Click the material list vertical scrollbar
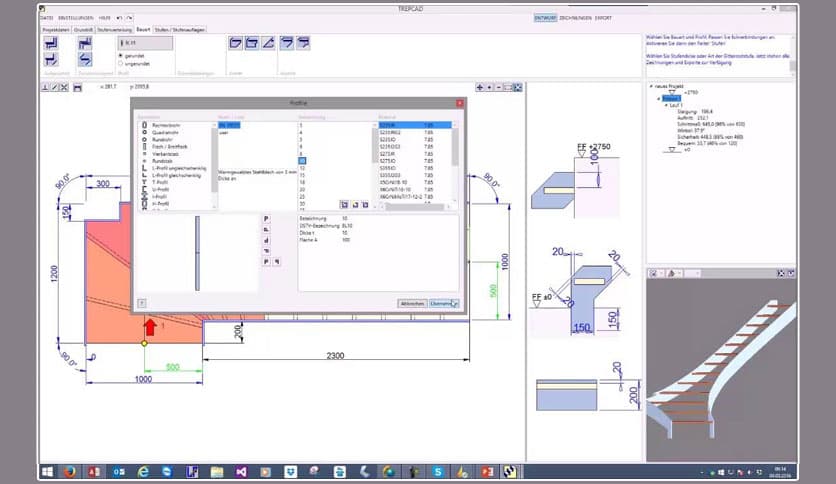Screen dimensions: 836x484 coord(455,160)
